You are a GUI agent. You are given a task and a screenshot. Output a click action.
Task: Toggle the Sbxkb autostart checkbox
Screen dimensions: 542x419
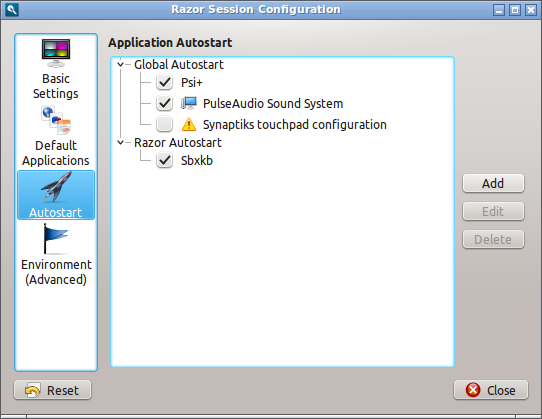pyautogui.click(x=165, y=160)
